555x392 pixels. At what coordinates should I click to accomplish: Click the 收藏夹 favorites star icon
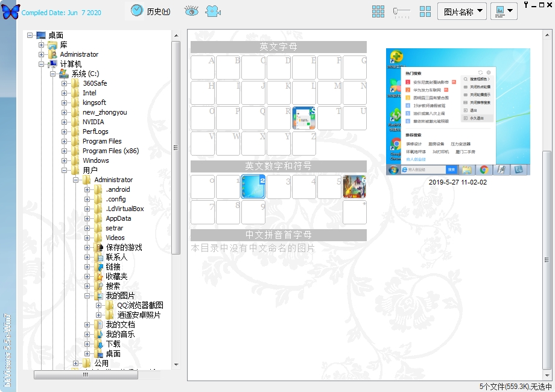(x=99, y=276)
